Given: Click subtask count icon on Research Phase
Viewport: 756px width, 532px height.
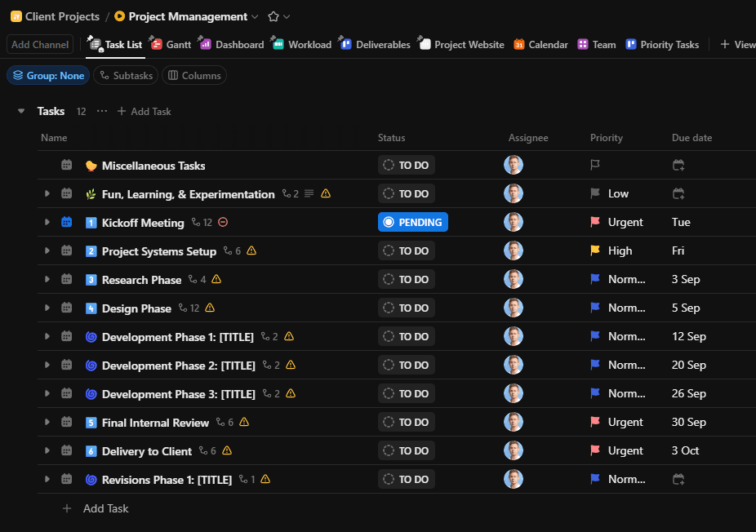Looking at the screenshot, I should point(193,279).
